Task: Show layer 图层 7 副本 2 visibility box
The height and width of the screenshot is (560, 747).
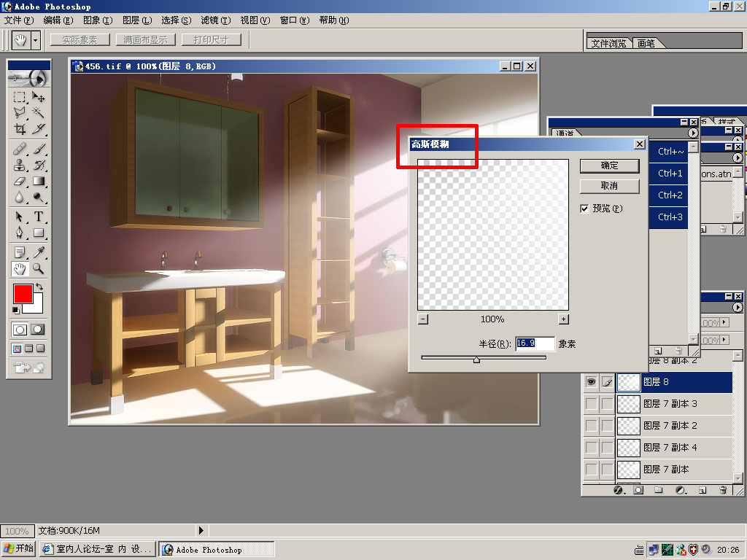Action: 591,426
